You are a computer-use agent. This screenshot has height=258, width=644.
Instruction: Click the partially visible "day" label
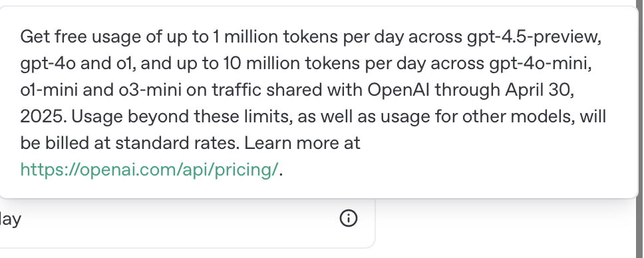click(x=10, y=219)
